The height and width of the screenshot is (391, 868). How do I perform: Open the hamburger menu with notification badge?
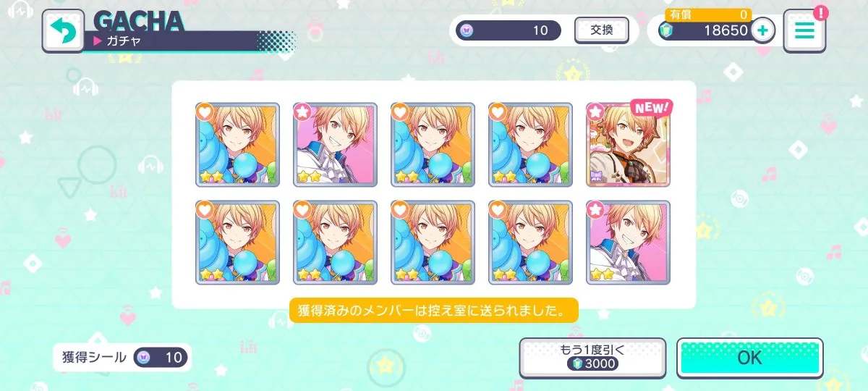[x=804, y=30]
